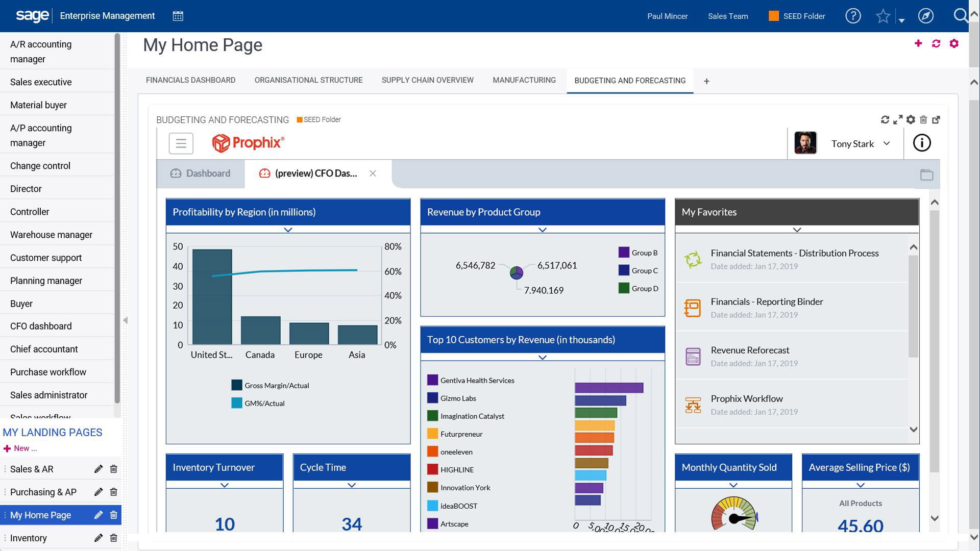Click the Reporting Binder orange icon

pos(693,308)
